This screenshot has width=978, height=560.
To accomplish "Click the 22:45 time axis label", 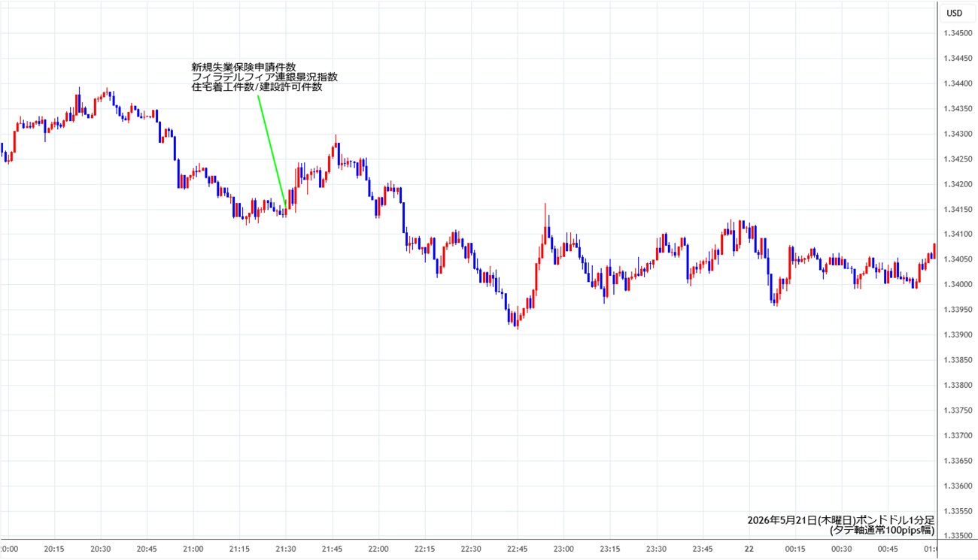I will [x=517, y=549].
